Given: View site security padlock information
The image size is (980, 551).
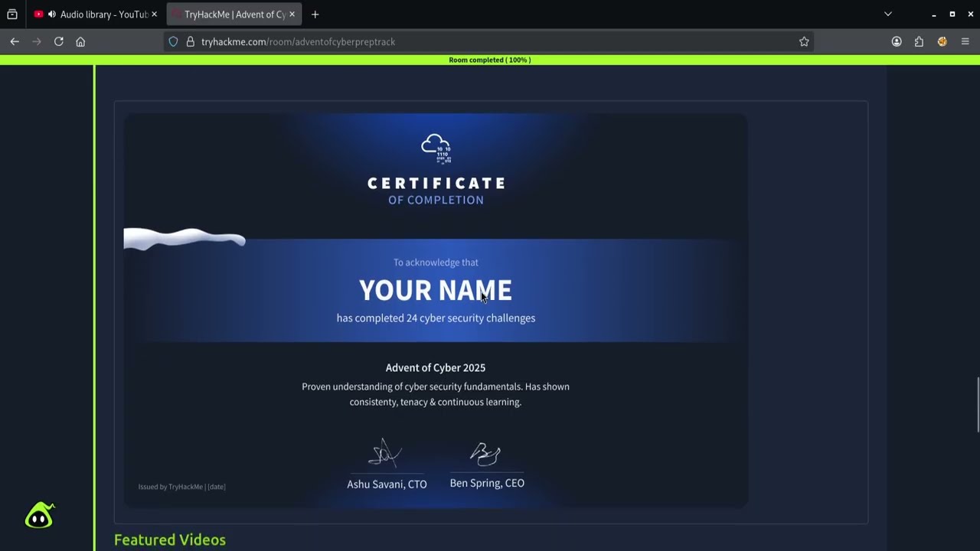Looking at the screenshot, I should [190, 42].
